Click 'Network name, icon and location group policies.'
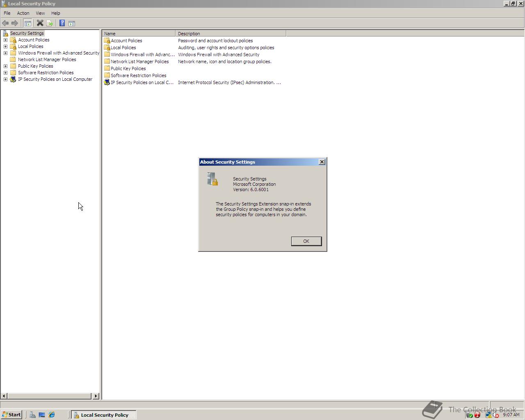This screenshot has width=525, height=420. click(225, 62)
